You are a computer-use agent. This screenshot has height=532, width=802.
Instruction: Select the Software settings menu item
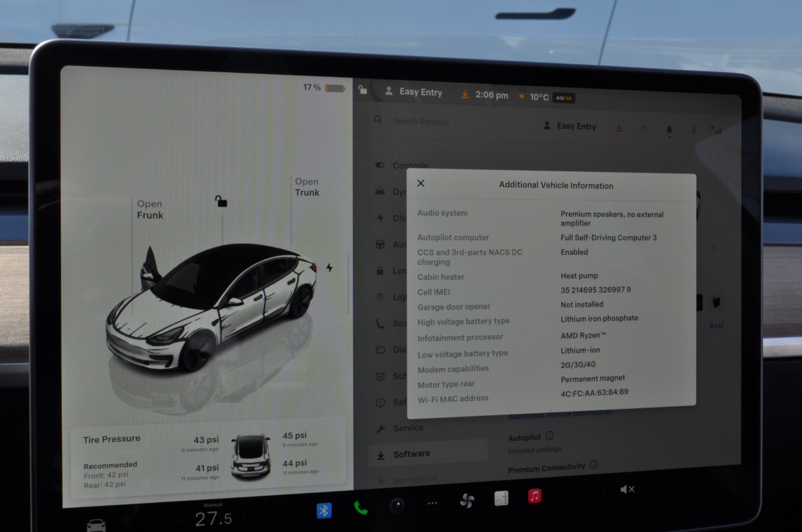(411, 454)
